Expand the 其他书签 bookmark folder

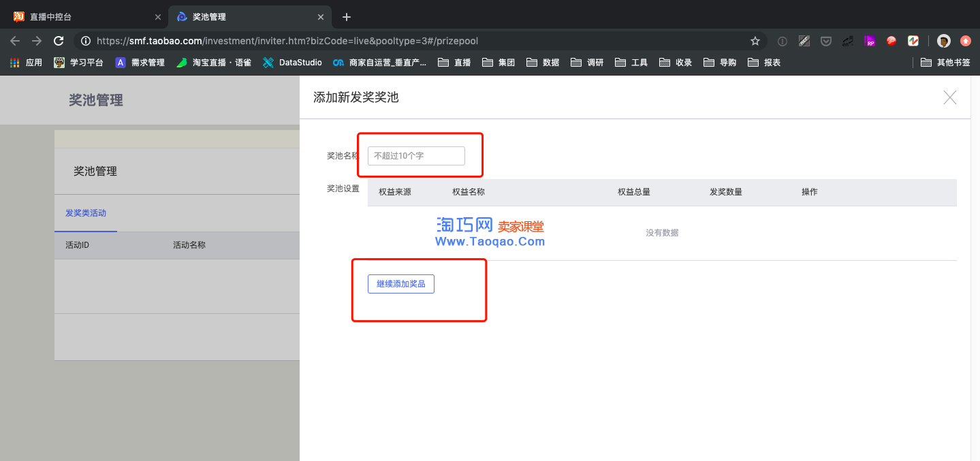(945, 63)
